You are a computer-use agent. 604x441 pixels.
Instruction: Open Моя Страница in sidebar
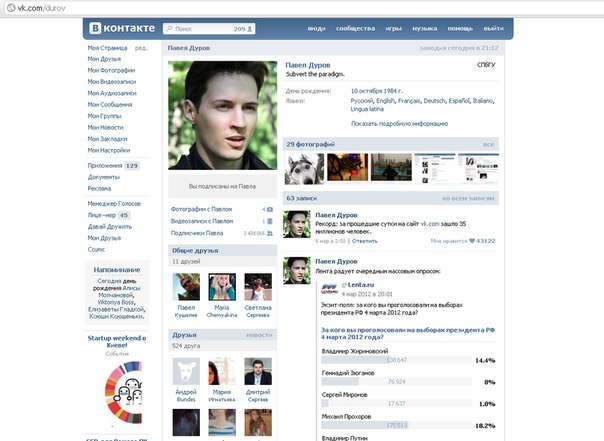coord(107,48)
